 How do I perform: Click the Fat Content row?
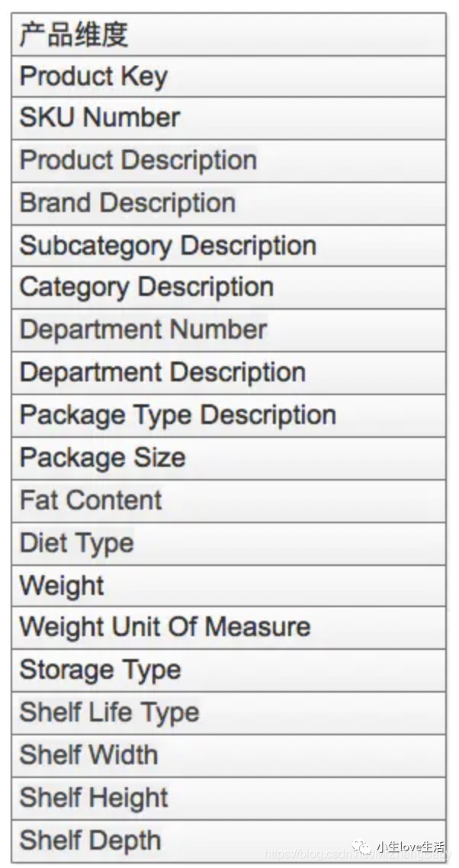[x=229, y=501]
